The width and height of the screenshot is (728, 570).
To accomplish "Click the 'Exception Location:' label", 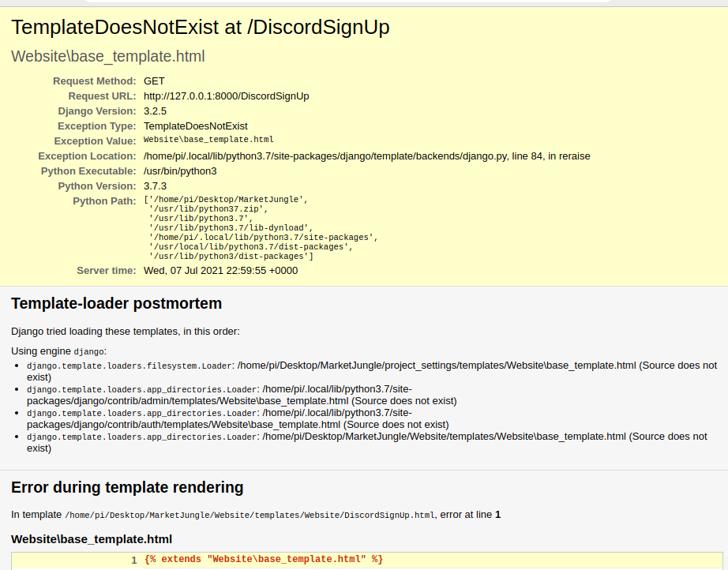I will click(87, 156).
